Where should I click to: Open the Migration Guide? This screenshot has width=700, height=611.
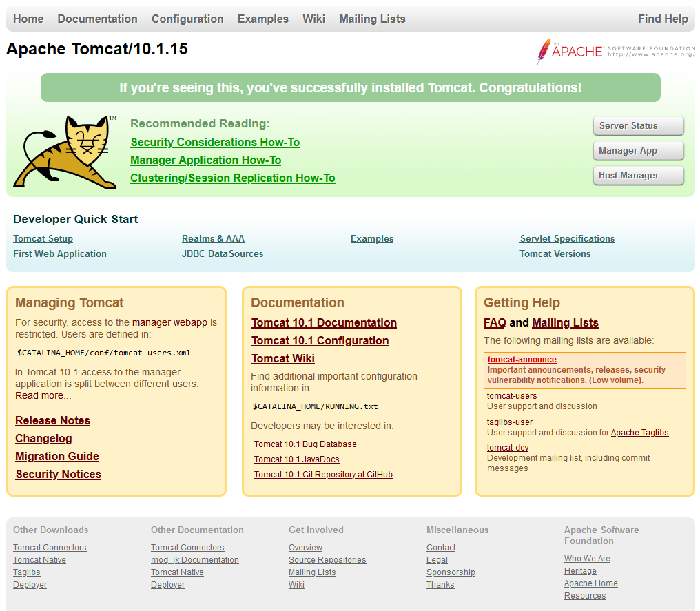57,457
